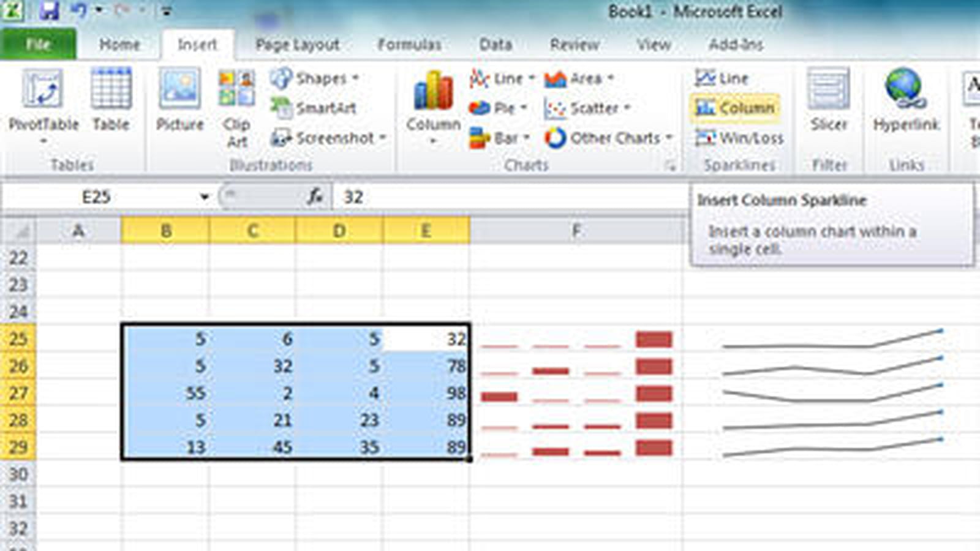The height and width of the screenshot is (551, 980).
Task: Insert a Line sparkline
Action: [x=722, y=78]
